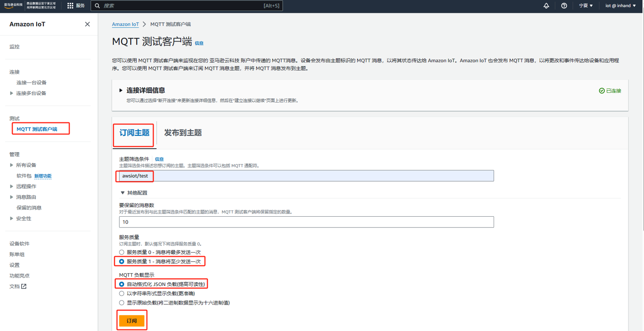This screenshot has width=644, height=331.
Task: Open the help question mark icon
Action: (x=564, y=6)
